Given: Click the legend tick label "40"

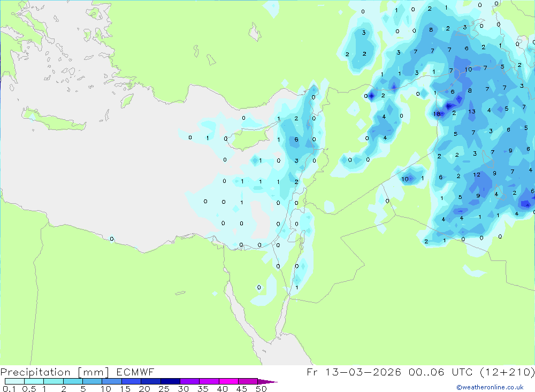Looking at the screenshot, I should [x=223, y=389].
